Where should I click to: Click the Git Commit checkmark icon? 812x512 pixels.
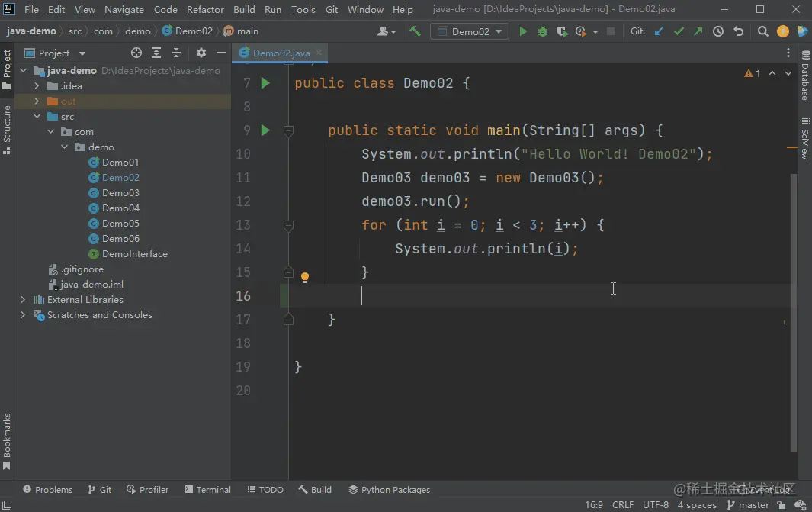[679, 31]
